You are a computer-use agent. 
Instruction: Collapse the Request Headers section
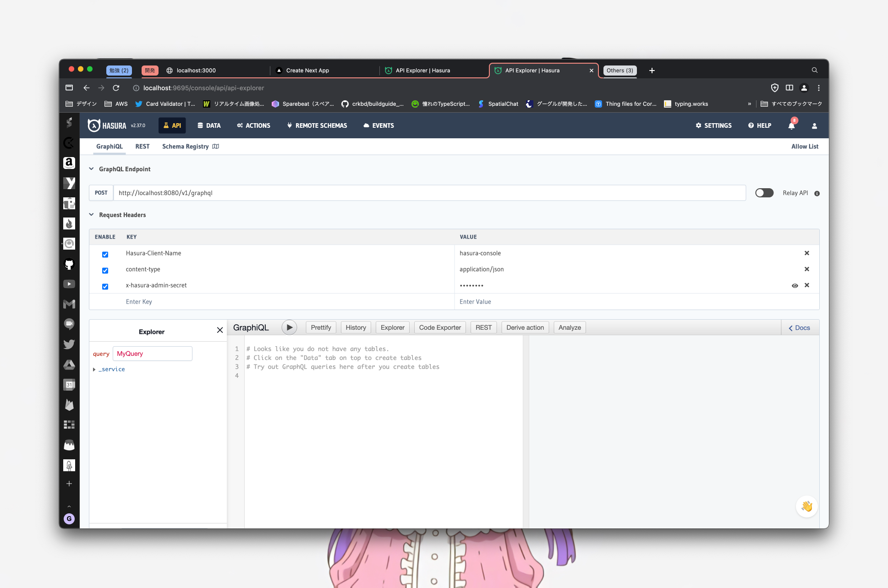(91, 215)
